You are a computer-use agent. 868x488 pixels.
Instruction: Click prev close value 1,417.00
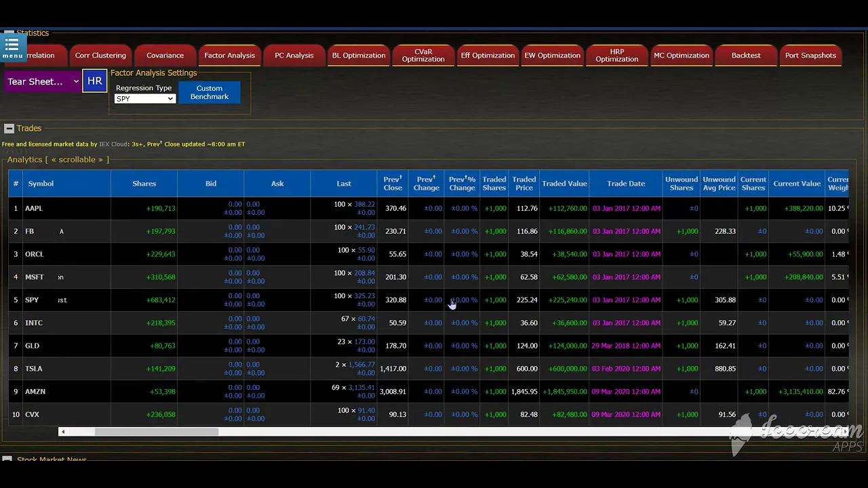tap(393, 369)
